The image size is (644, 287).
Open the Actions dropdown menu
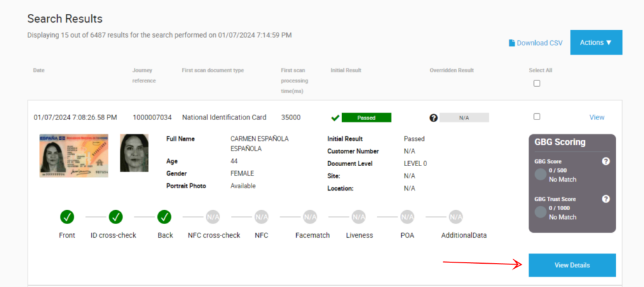[596, 43]
